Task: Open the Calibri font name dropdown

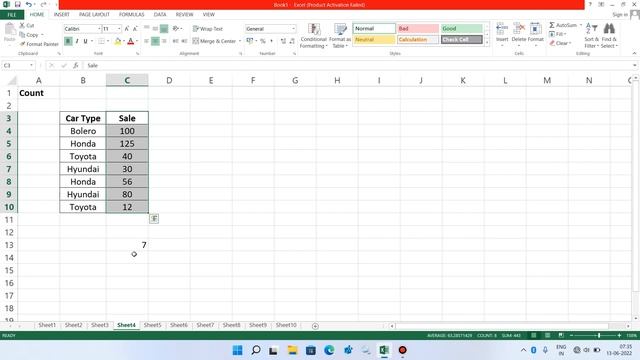Action: pos(99,29)
